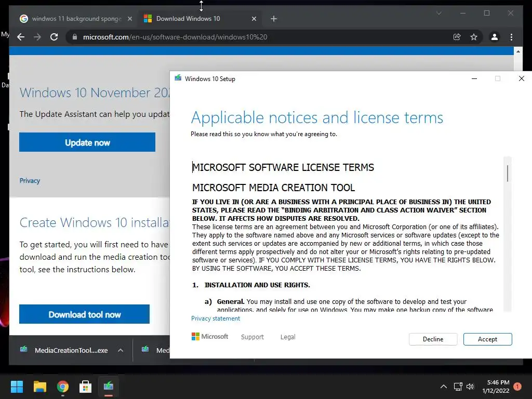Open Legal link in Setup window

[288, 337]
